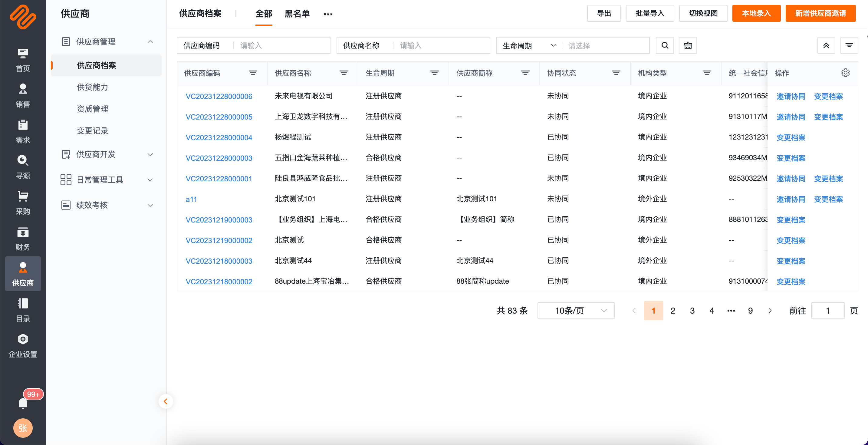Filter the 生命周期 column header
Viewport: 868px width, 445px height.
click(x=434, y=73)
